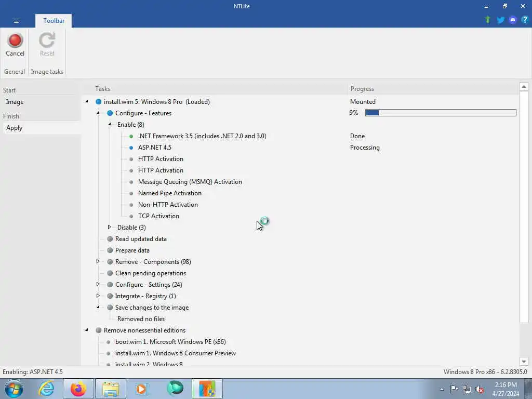The height and width of the screenshot is (399, 532).
Task: Select the Named Pipe Activation row
Action: coord(170,193)
